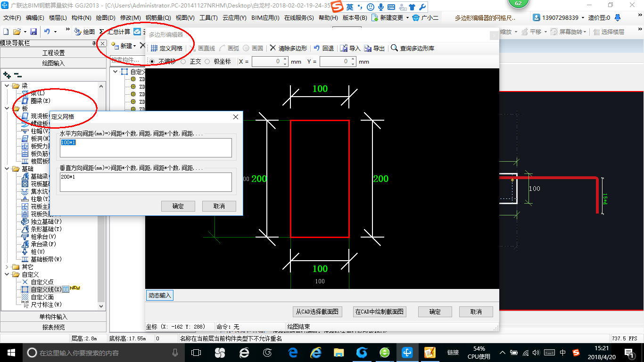
Task: Select 自定义线(X) tree item
Action: coord(42,289)
